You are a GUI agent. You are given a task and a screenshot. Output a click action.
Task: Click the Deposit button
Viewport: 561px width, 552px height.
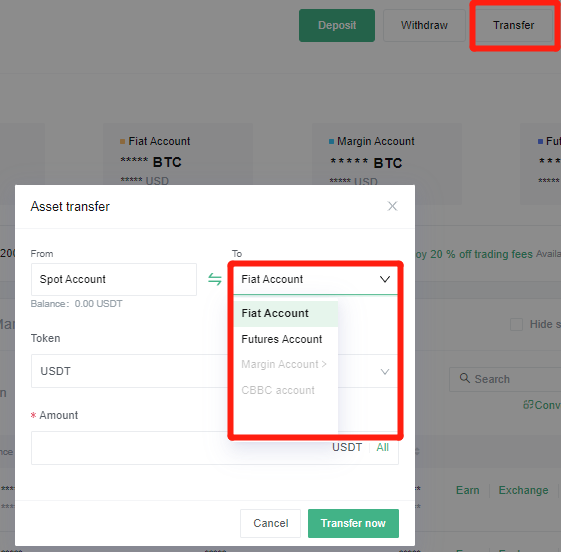[x=337, y=25]
